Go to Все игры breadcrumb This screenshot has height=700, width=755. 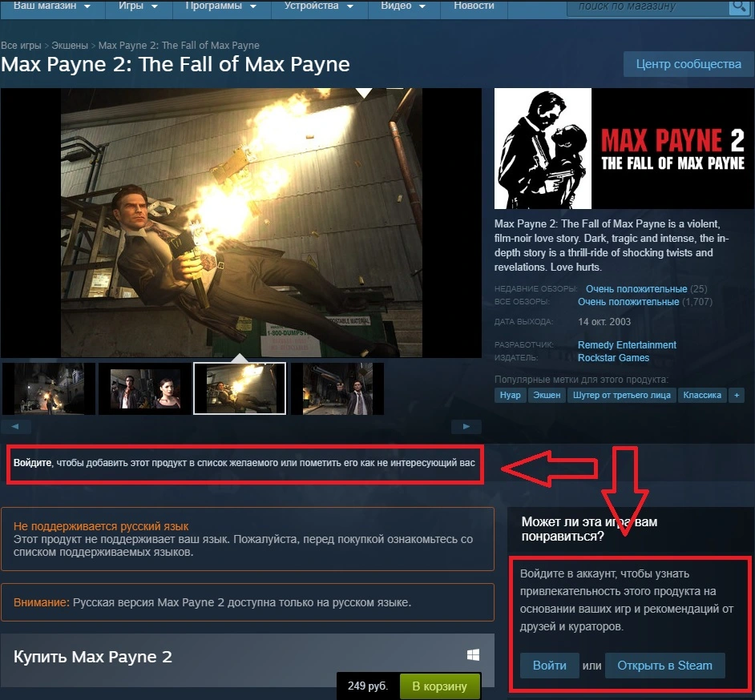coord(21,45)
